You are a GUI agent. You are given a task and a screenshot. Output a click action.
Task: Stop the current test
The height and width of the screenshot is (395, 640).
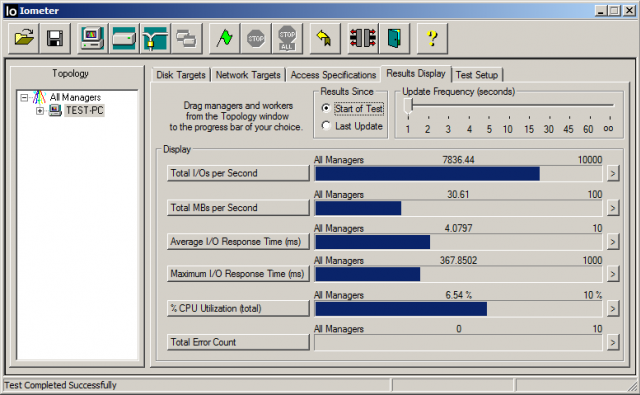tap(256, 38)
